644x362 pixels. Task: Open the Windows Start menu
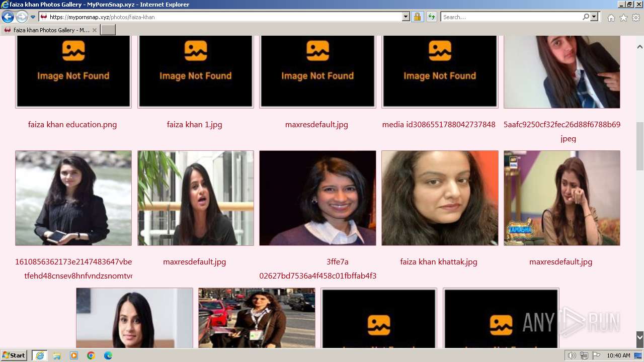[x=14, y=355]
